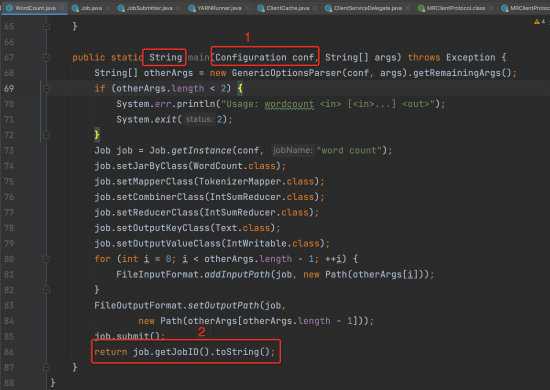Click the addInputPath method call
This screenshot has height=390, width=550.
click(x=237, y=274)
